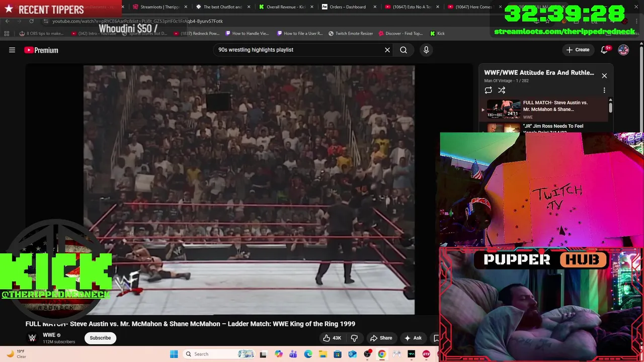
Task: Open notifications bell with 9+ badge
Action: click(605, 50)
